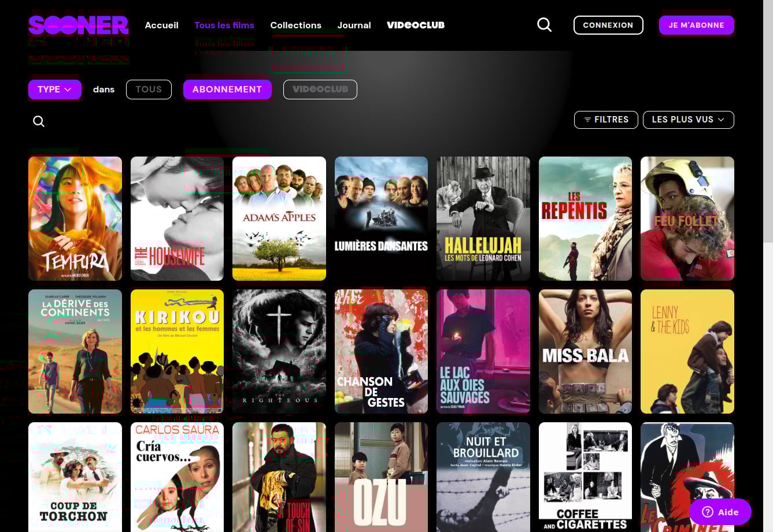
Task: Expand the Type dropdown
Action: (x=54, y=90)
